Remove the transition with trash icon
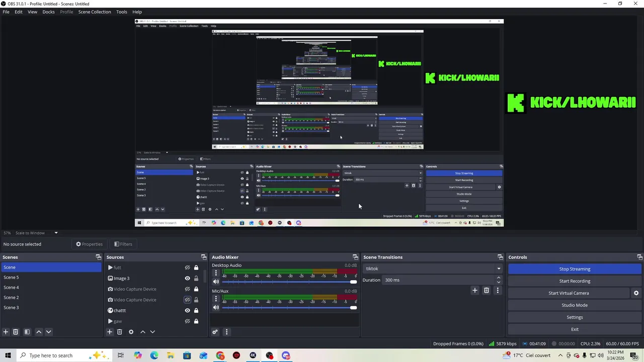 coord(486,290)
